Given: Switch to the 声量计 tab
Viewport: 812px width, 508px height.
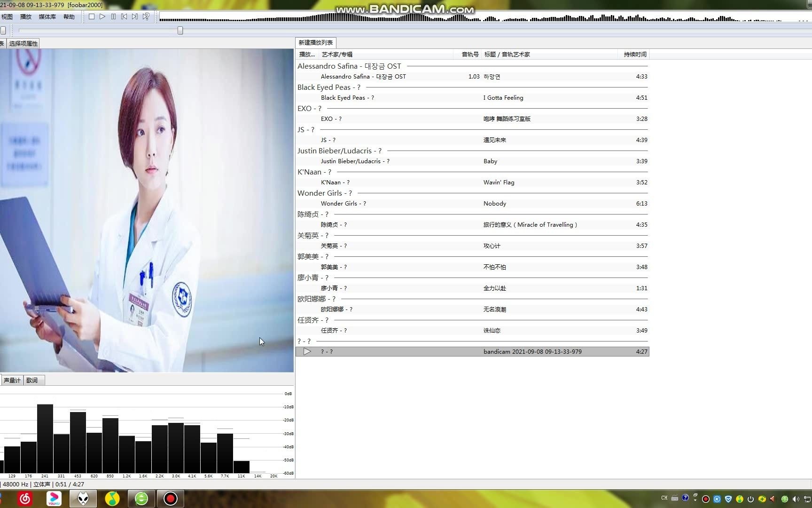Looking at the screenshot, I should point(12,380).
